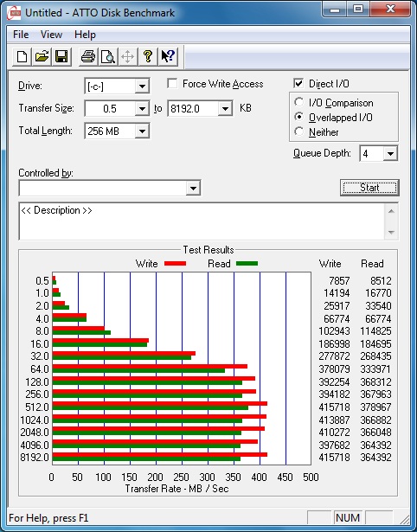Minimize the ATTO Disk Benchmark window
Image resolution: width=417 pixels, height=532 pixels.
(335, 10)
